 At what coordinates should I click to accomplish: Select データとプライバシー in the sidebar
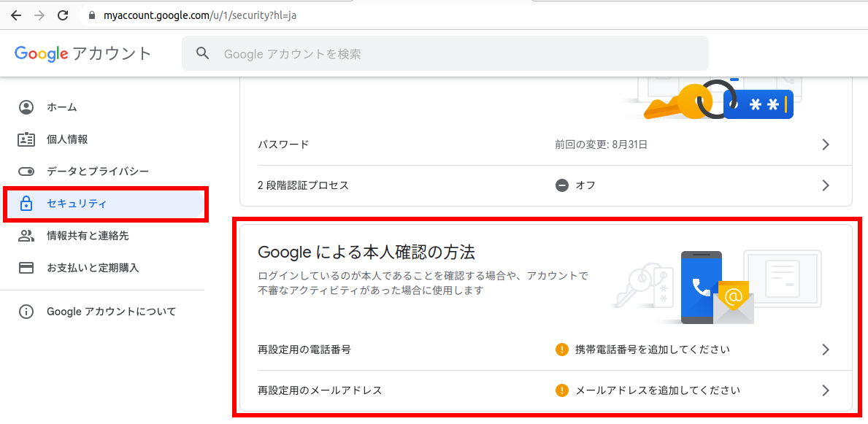[x=98, y=171]
